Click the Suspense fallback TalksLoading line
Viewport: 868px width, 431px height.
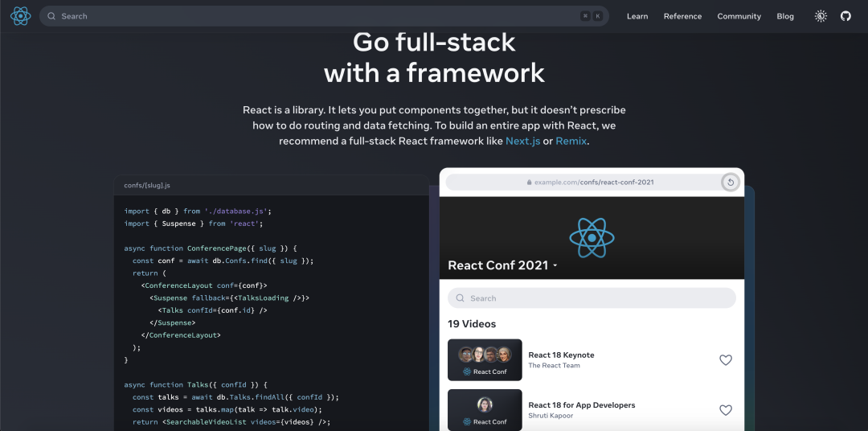coord(229,298)
